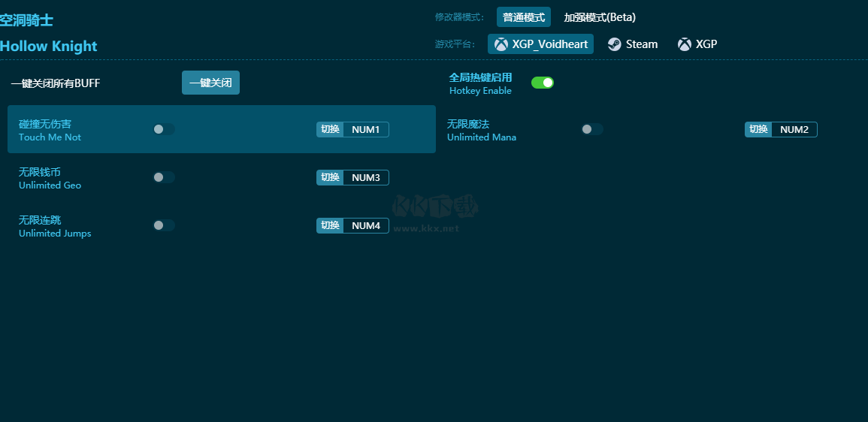Viewport: 868px width, 422px height.
Task: Click the 游戏平台 label
Action: click(455, 45)
